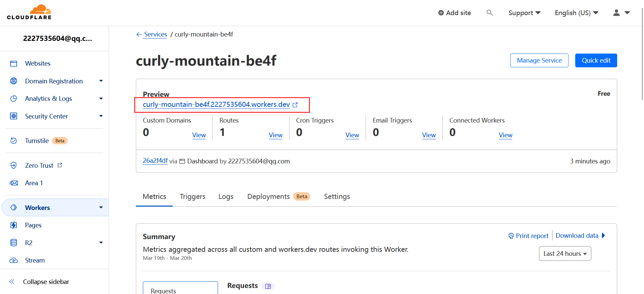Open the Area 1 email security item
Image resolution: width=644 pixels, height=294 pixels.
coord(34,183)
